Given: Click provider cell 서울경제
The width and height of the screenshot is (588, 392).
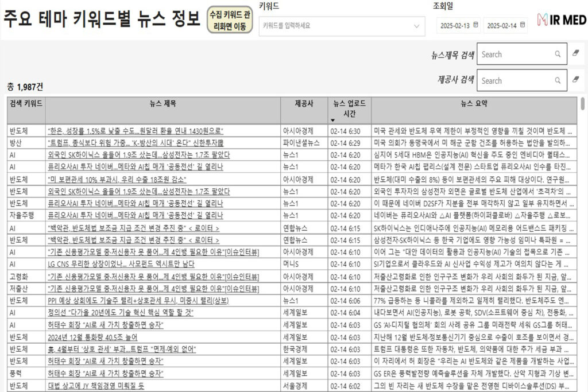Looking at the screenshot, I should click(304, 386).
